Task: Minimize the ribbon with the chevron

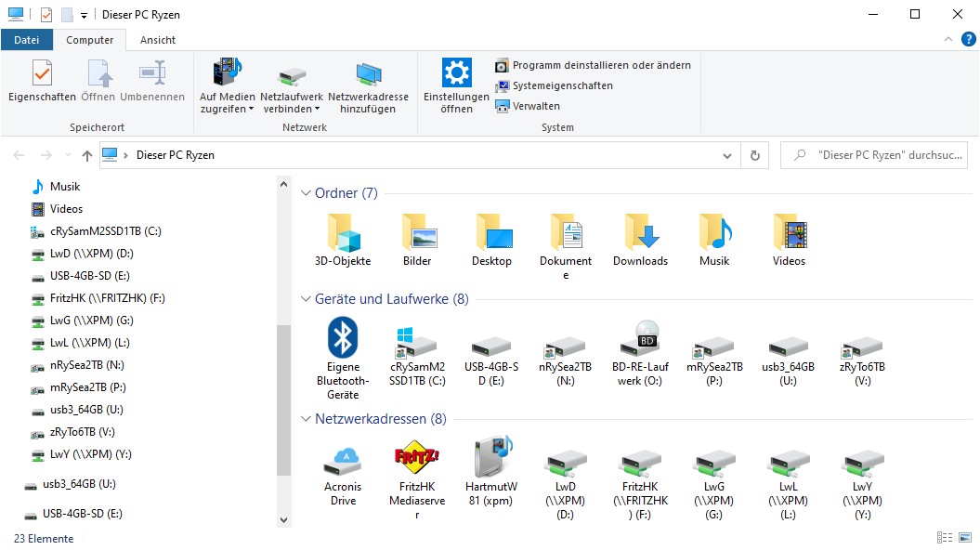Action: pos(948,39)
